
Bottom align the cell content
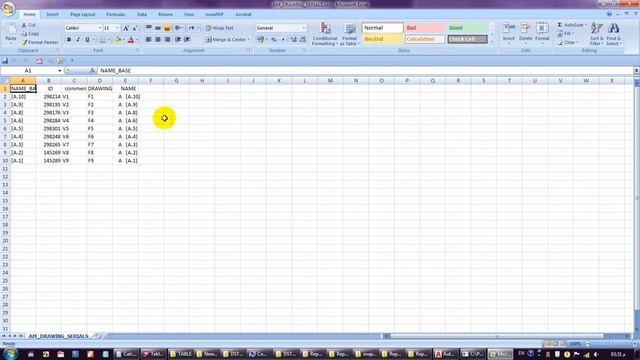pyautogui.click(x=167, y=28)
